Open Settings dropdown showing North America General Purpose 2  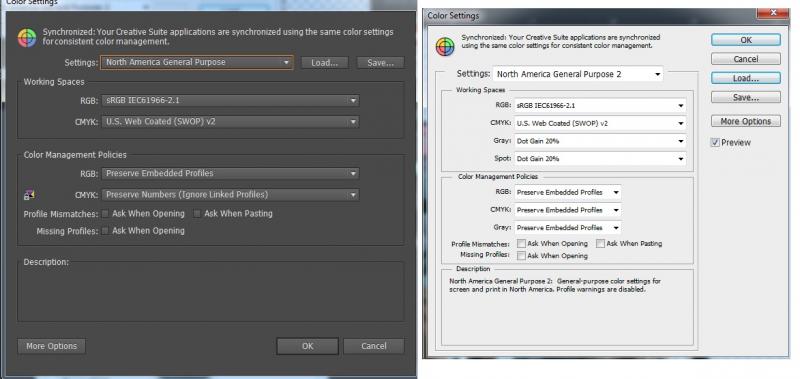(578, 74)
